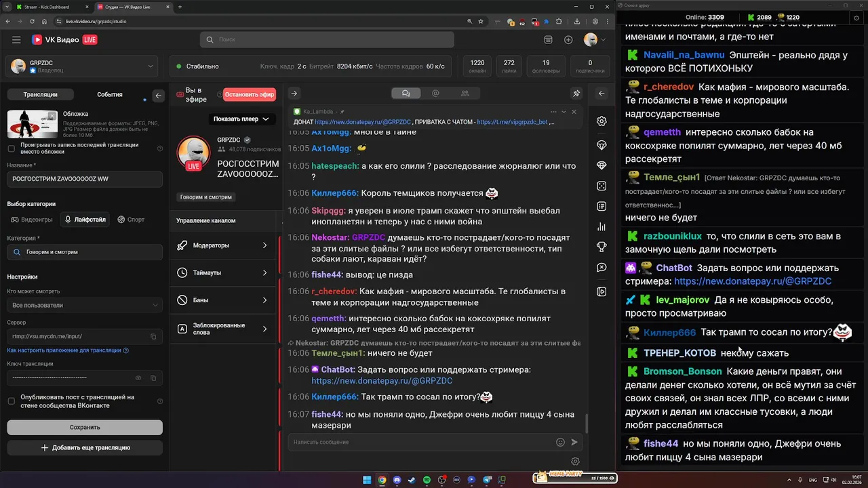This screenshot has height=488, width=868.
Task: Switch to the chat participants tab
Action: (x=465, y=94)
